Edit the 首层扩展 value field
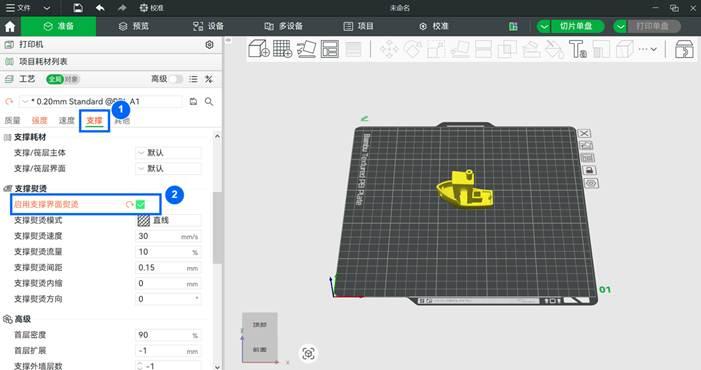 [x=168, y=351]
